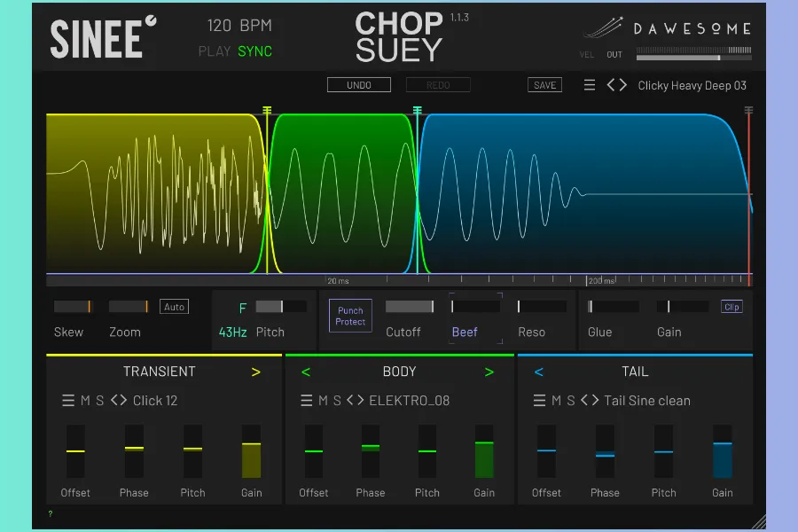
Task: Click the Transient Offset fader
Action: click(75, 451)
